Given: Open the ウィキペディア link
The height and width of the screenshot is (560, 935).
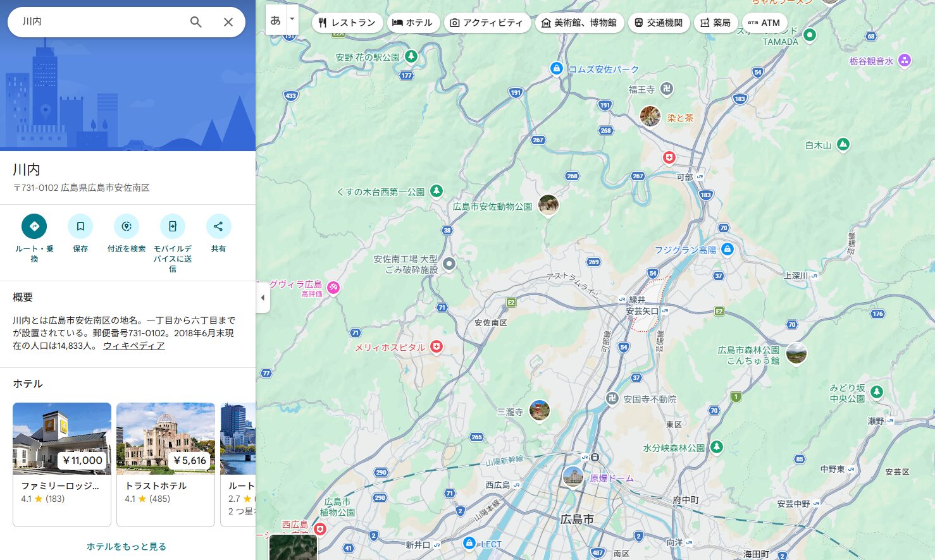Looking at the screenshot, I should (x=133, y=346).
